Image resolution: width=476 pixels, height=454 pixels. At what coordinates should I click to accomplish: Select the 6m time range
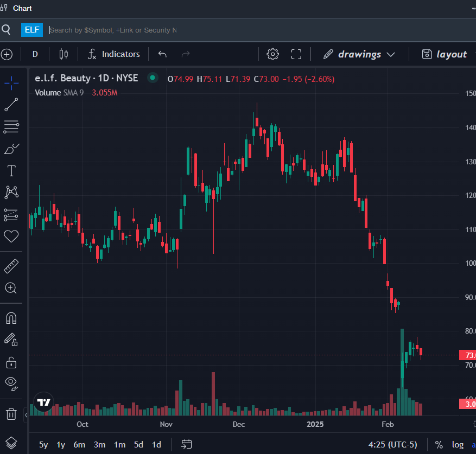tap(79, 445)
